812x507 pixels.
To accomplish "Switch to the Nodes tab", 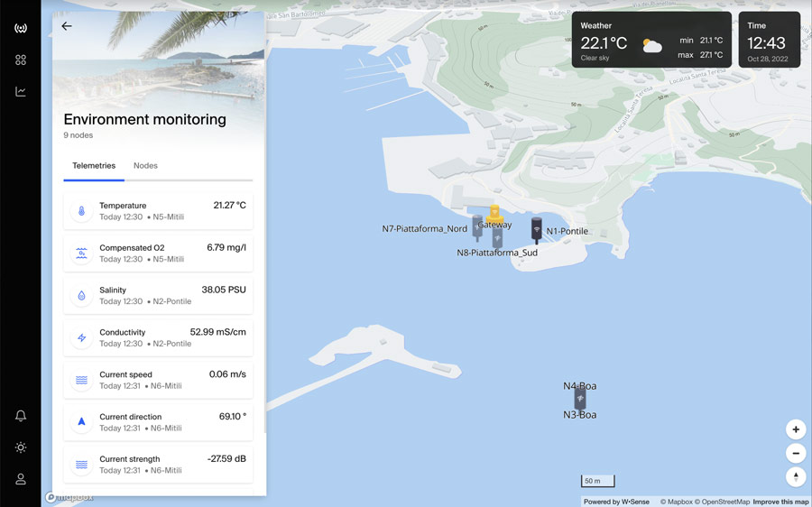I will click(x=145, y=166).
